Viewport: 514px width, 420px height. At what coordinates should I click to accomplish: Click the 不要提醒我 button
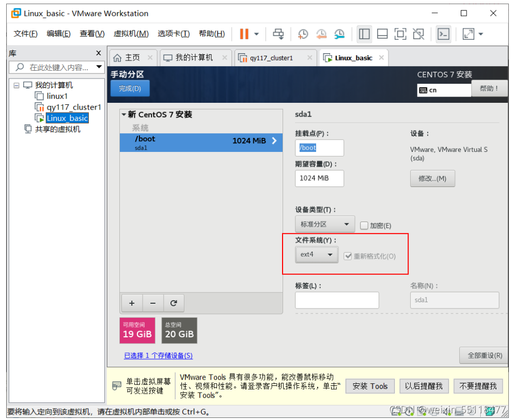coord(478,386)
